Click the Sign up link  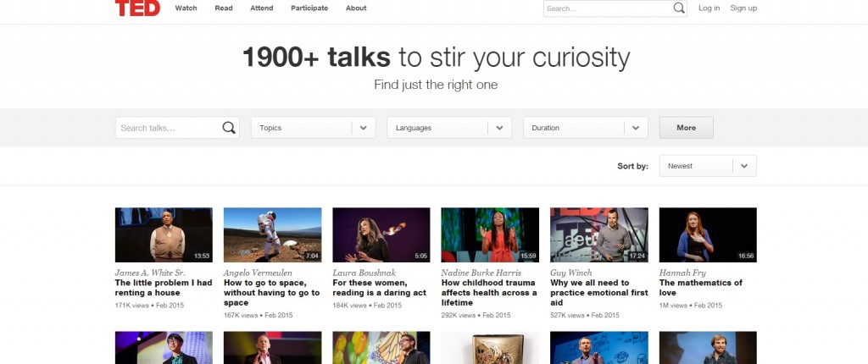point(743,8)
